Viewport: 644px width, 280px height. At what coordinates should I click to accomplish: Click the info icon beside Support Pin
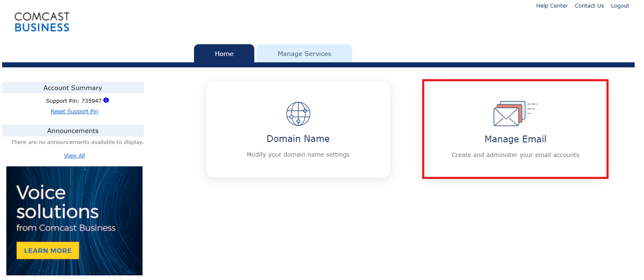point(106,100)
